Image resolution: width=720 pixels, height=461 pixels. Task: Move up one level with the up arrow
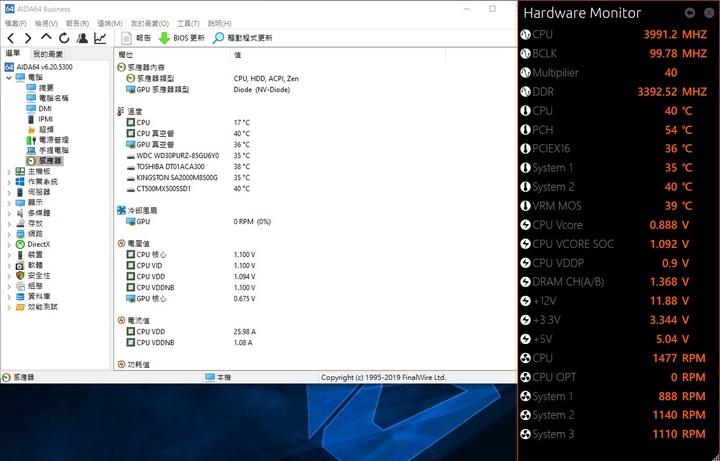(46, 37)
